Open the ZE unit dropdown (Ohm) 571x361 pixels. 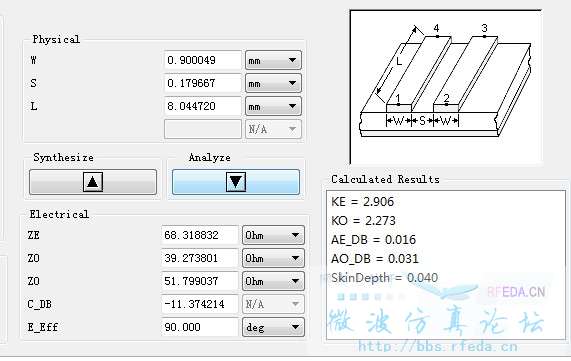click(x=273, y=235)
